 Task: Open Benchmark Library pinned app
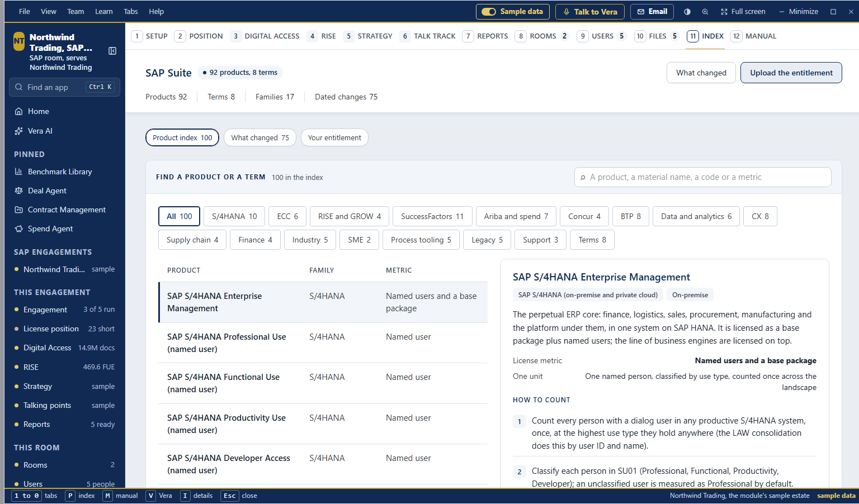[65, 172]
